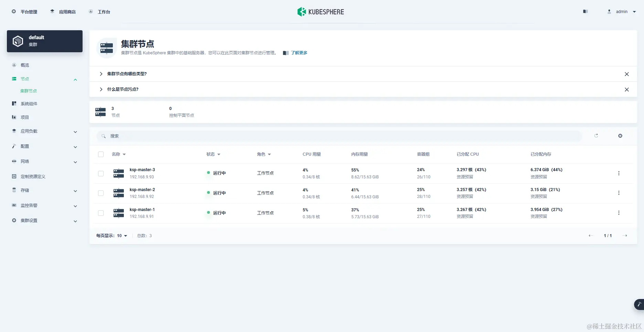
Task: Open ksp-master-2 node details
Action: tap(142, 190)
